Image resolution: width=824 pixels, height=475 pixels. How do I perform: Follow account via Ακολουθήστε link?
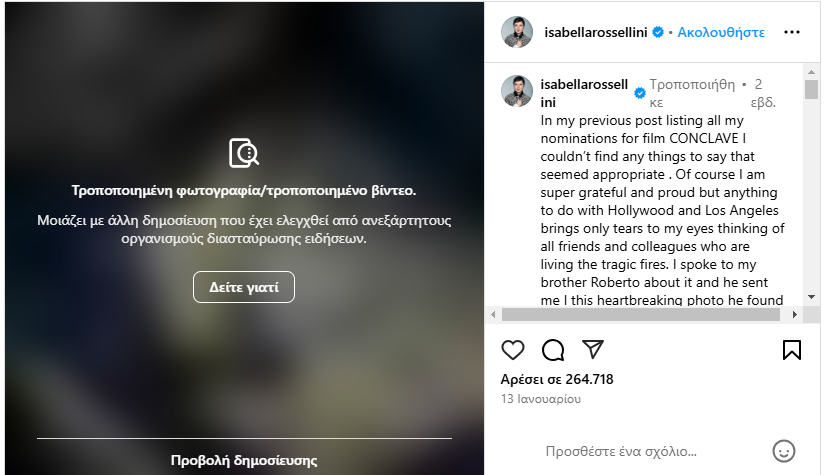[x=721, y=33]
